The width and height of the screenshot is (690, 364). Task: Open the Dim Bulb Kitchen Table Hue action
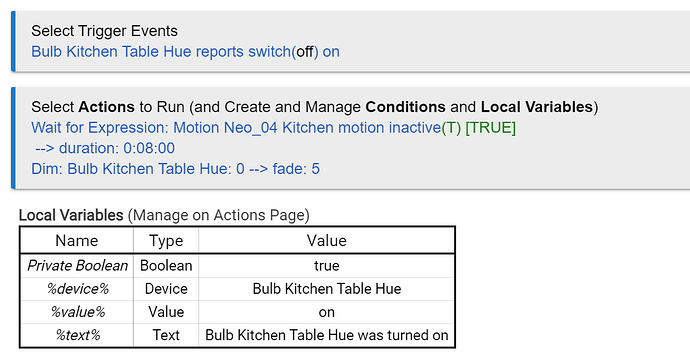tap(176, 169)
